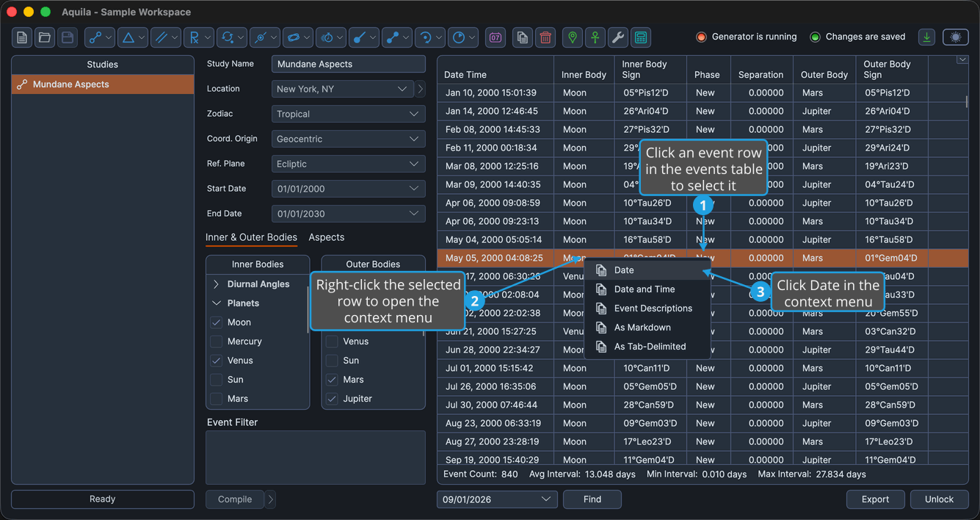The image size is (980, 520).
Task: Click the Find button
Action: pyautogui.click(x=592, y=499)
